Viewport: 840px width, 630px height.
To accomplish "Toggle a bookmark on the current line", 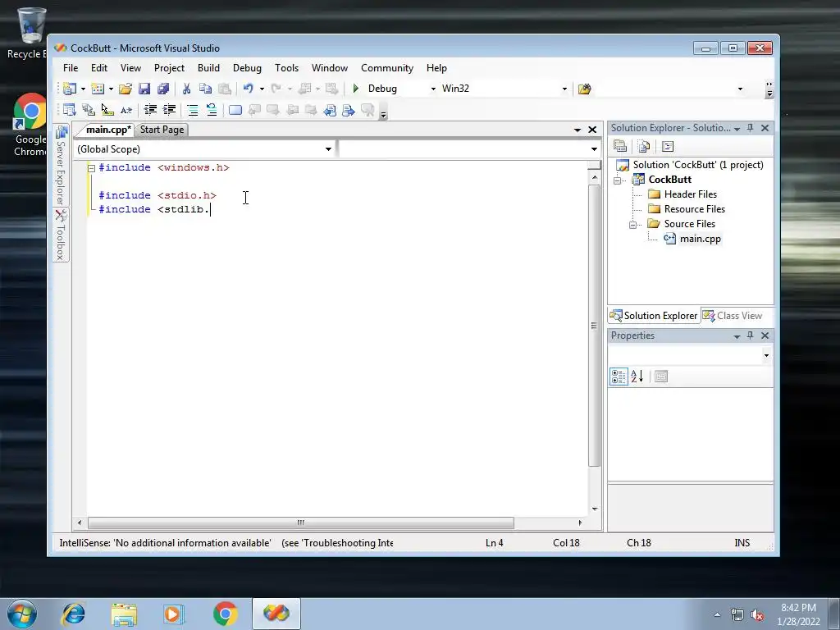I will tap(235, 110).
